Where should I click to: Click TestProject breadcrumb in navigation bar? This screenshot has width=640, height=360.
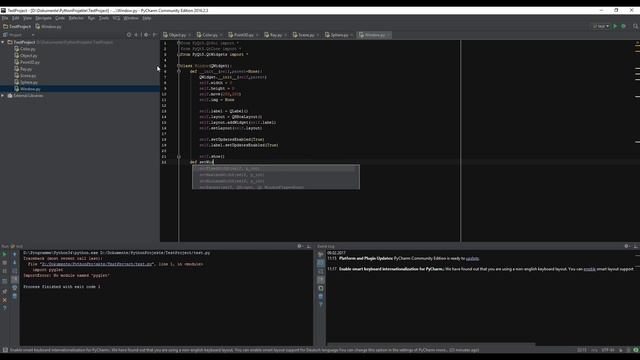17,27
